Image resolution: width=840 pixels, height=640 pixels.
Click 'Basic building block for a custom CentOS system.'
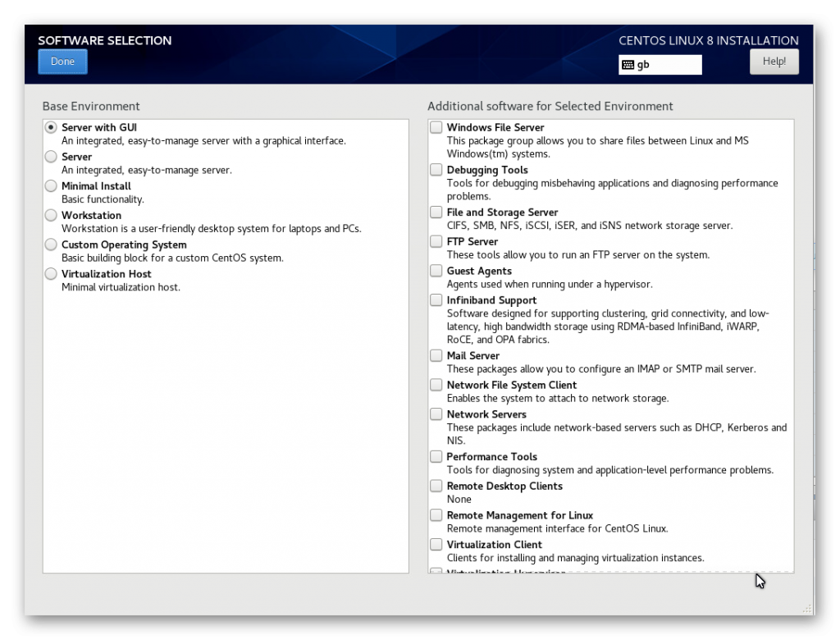point(172,258)
